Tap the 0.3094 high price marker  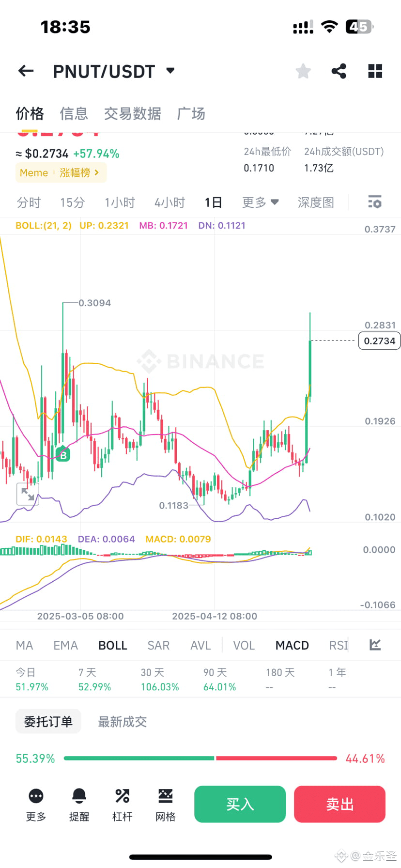(95, 303)
